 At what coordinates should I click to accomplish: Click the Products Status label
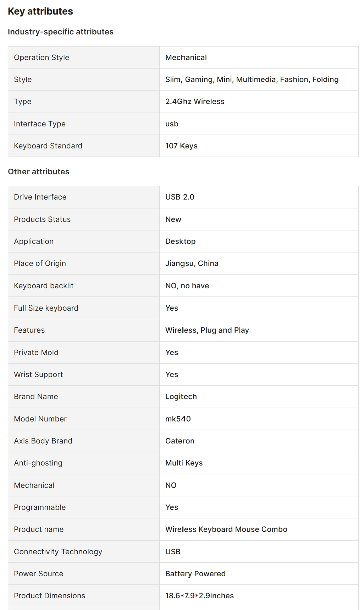pyautogui.click(x=42, y=219)
